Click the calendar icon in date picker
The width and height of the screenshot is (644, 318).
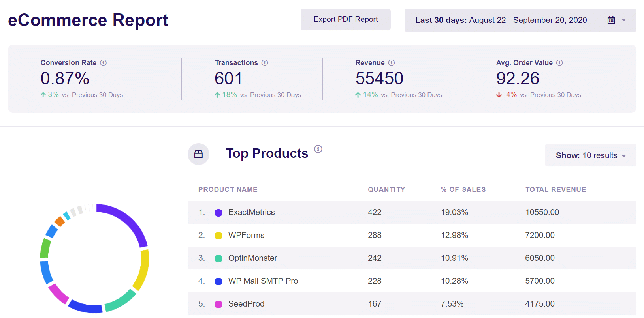(611, 20)
